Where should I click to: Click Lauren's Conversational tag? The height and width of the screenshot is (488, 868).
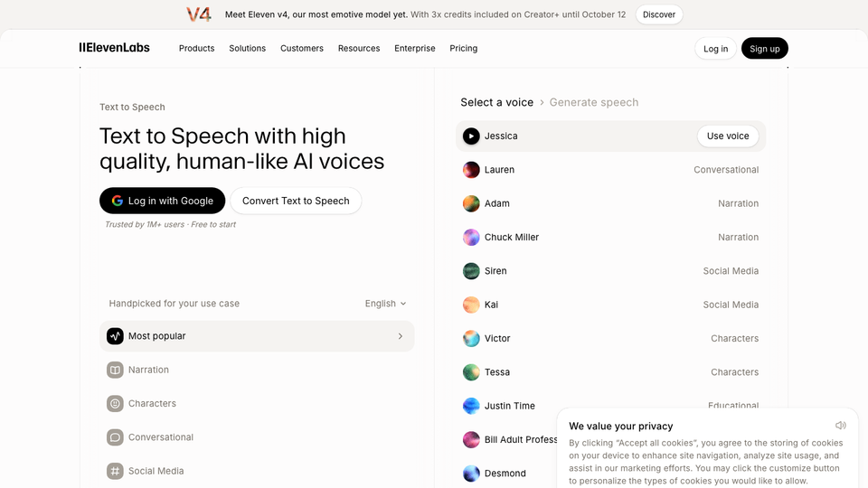click(x=726, y=170)
